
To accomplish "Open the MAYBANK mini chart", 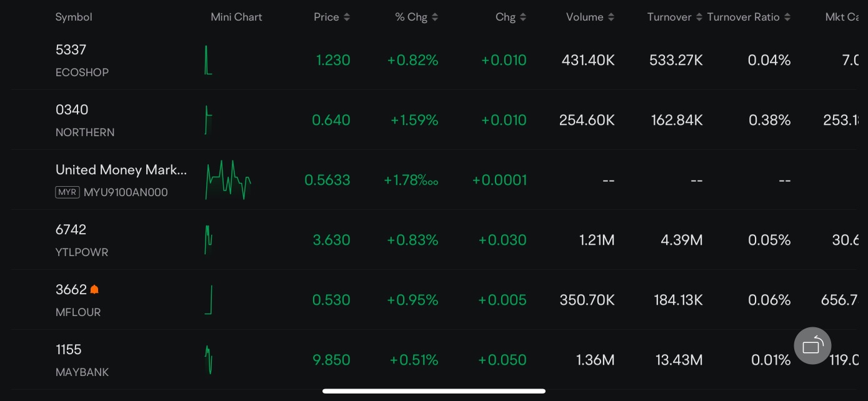I will click(209, 360).
